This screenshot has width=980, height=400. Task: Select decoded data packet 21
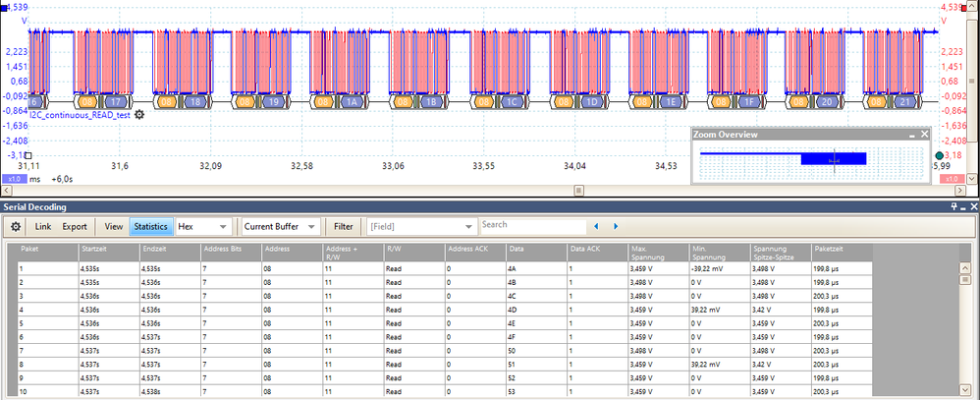click(x=904, y=101)
